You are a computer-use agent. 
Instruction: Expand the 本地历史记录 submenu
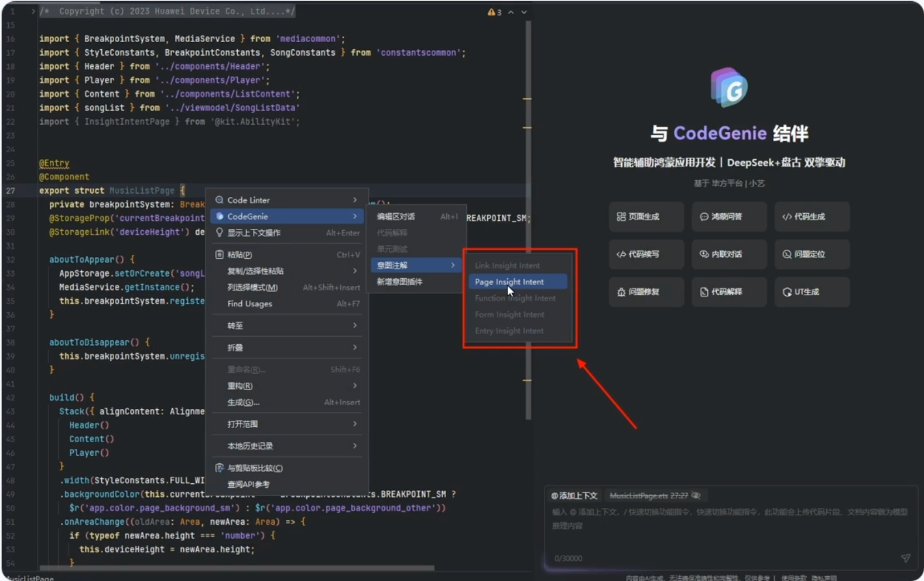pyautogui.click(x=287, y=446)
